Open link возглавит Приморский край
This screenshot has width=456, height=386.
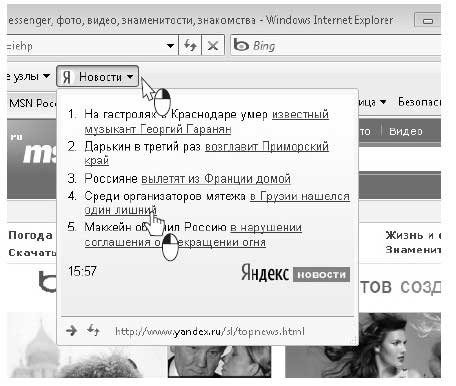[207, 153]
